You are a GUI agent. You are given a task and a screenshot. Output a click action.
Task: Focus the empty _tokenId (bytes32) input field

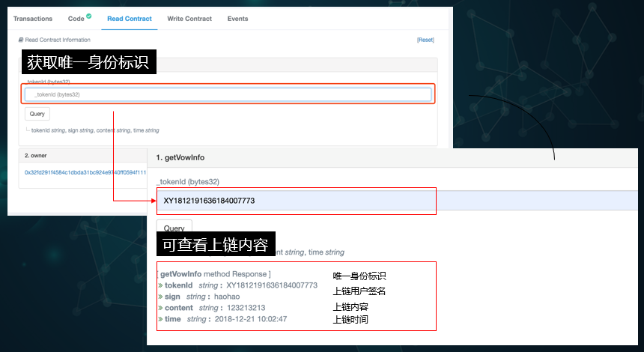tap(228, 94)
